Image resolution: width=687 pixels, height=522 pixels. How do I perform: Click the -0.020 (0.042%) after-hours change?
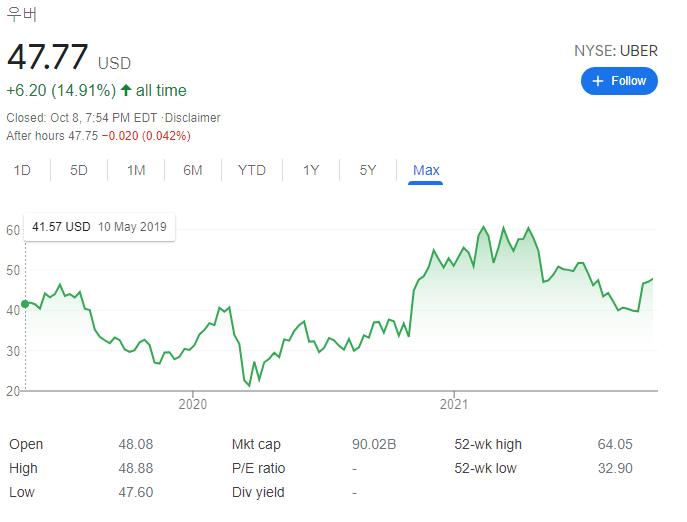point(146,136)
